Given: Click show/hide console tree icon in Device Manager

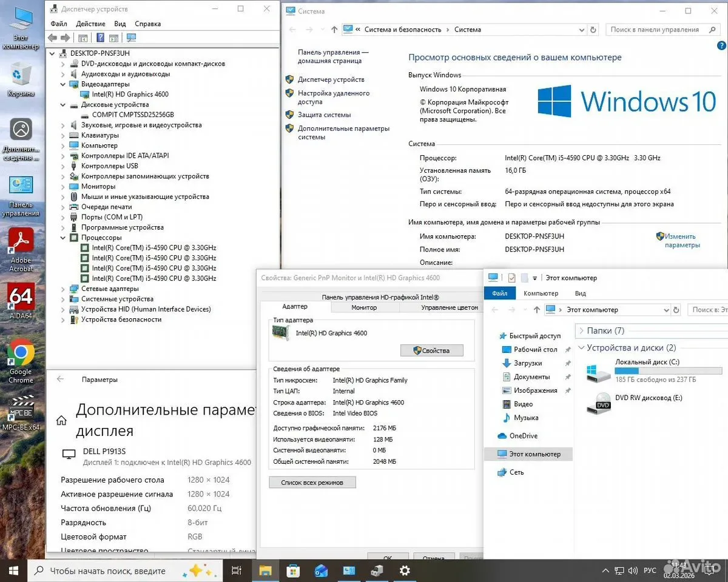Looking at the screenshot, I should pyautogui.click(x=83, y=38).
